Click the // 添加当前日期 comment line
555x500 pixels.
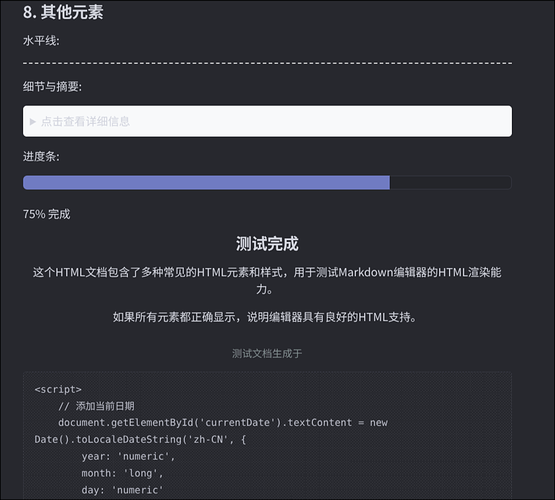[x=96, y=406]
